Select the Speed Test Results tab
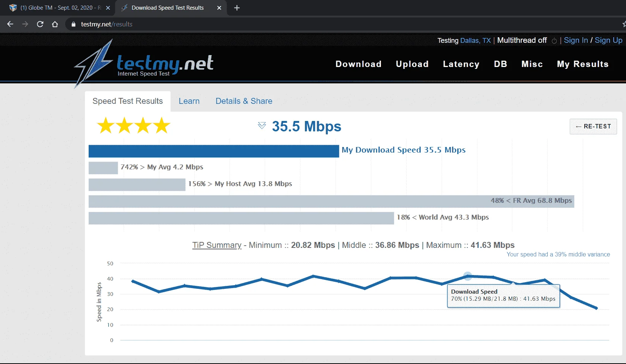 point(128,101)
